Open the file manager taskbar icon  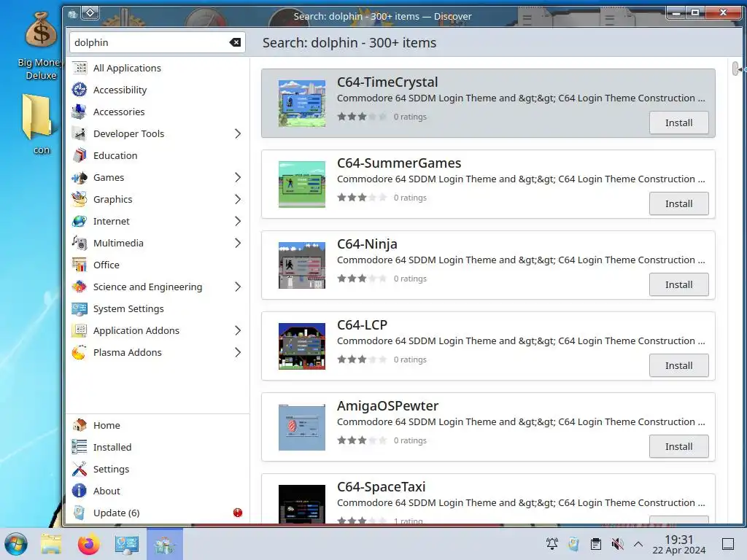pos(52,544)
